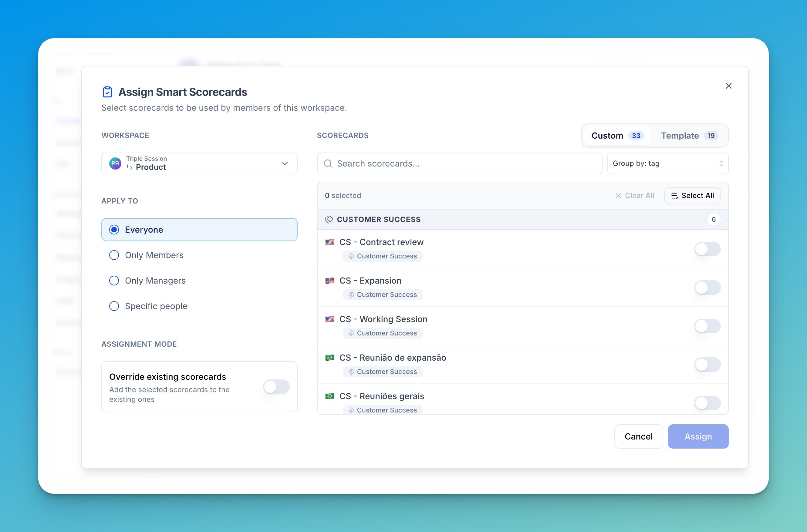Click the 'CS - Reuniões gerais' scorecard name
Screen dimensions: 807x532
coord(382,396)
